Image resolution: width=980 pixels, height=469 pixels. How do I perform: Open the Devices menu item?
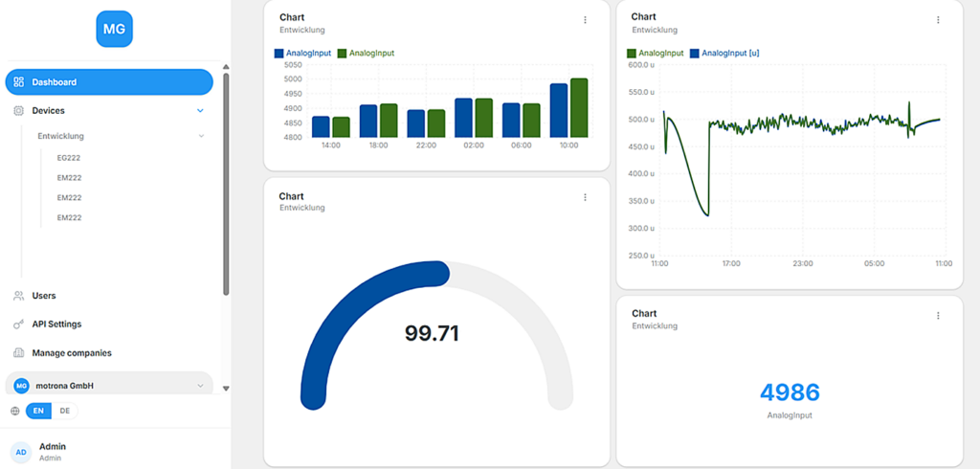tap(109, 111)
